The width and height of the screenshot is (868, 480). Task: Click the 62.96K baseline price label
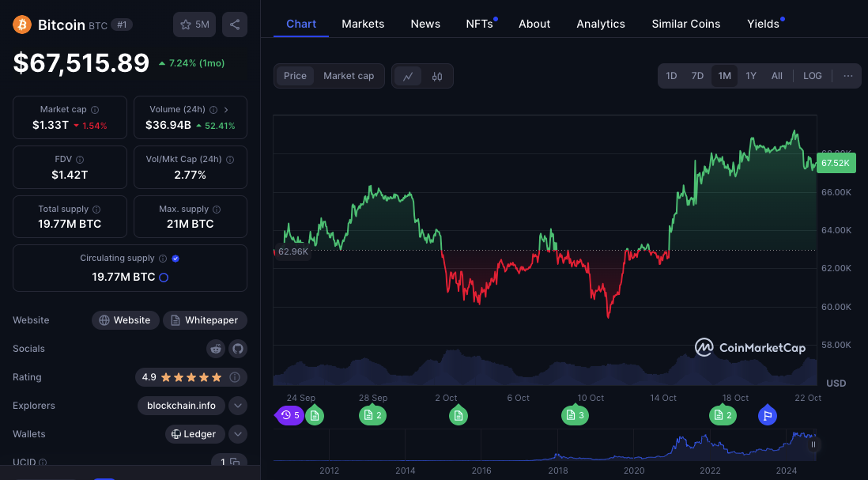point(292,251)
